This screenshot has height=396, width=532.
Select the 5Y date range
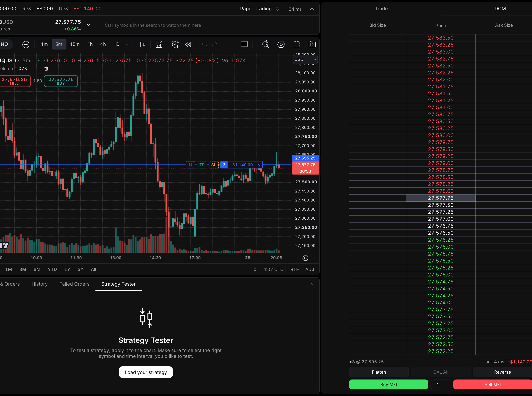[x=80, y=269]
